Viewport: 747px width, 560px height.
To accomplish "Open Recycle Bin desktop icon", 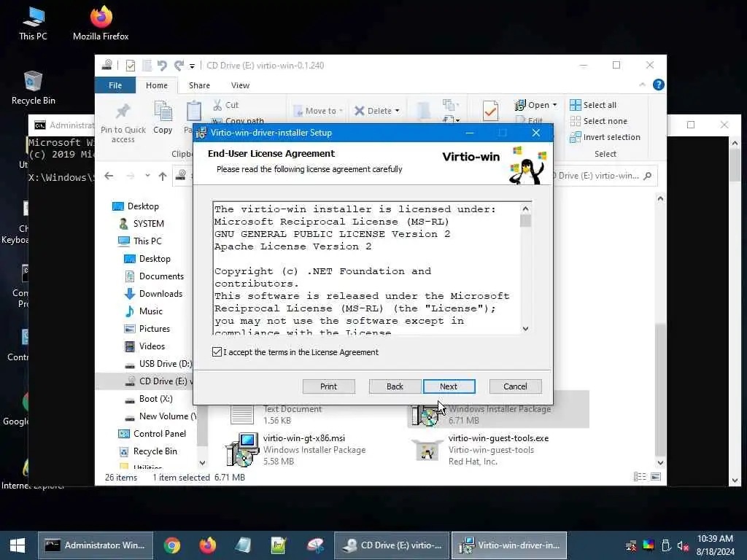I will tap(33, 87).
